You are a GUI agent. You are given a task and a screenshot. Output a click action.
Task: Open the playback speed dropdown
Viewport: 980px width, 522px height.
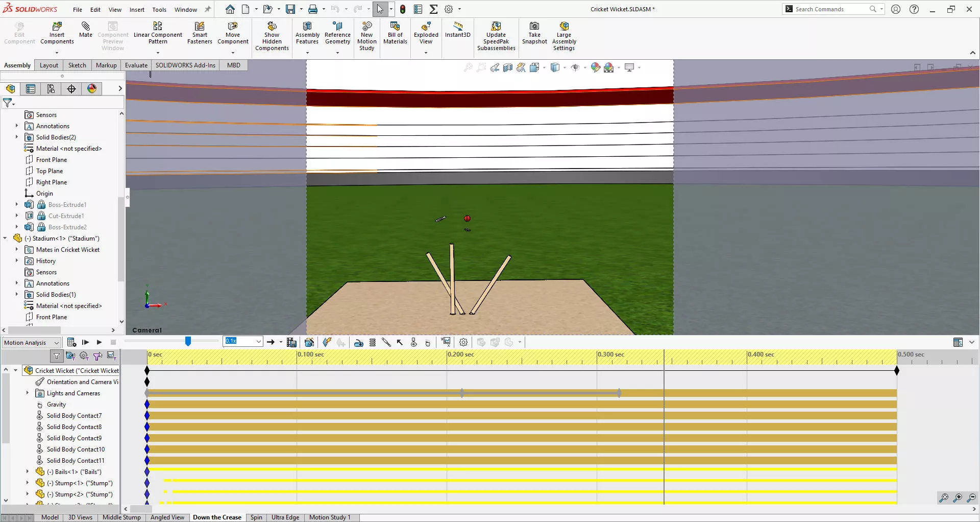click(x=258, y=341)
